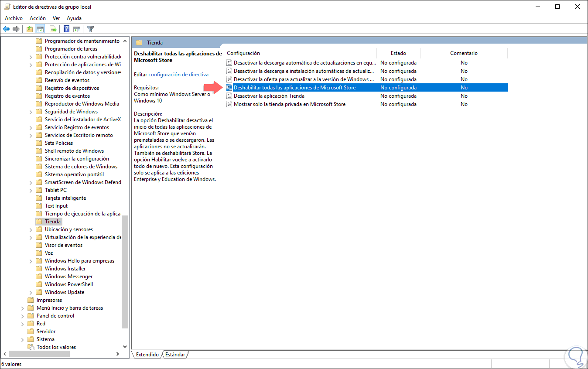Expand the 'Seguridad de Windows' node

click(31, 112)
